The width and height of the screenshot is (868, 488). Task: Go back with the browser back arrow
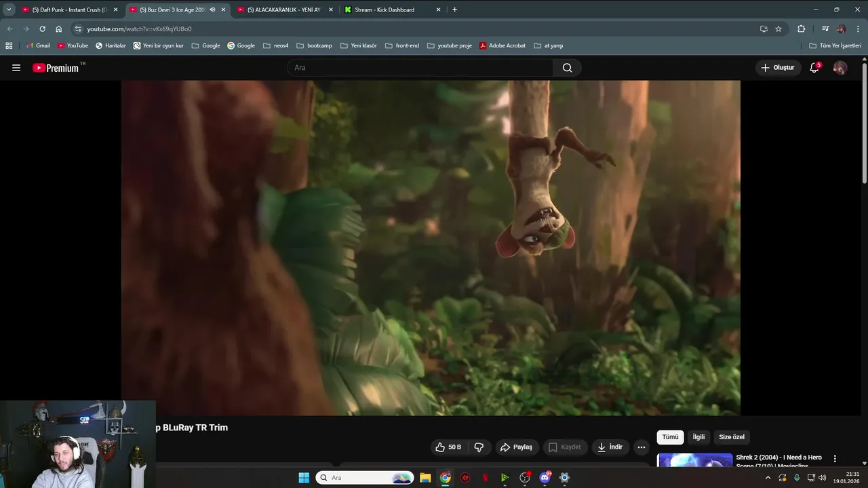tap(9, 29)
